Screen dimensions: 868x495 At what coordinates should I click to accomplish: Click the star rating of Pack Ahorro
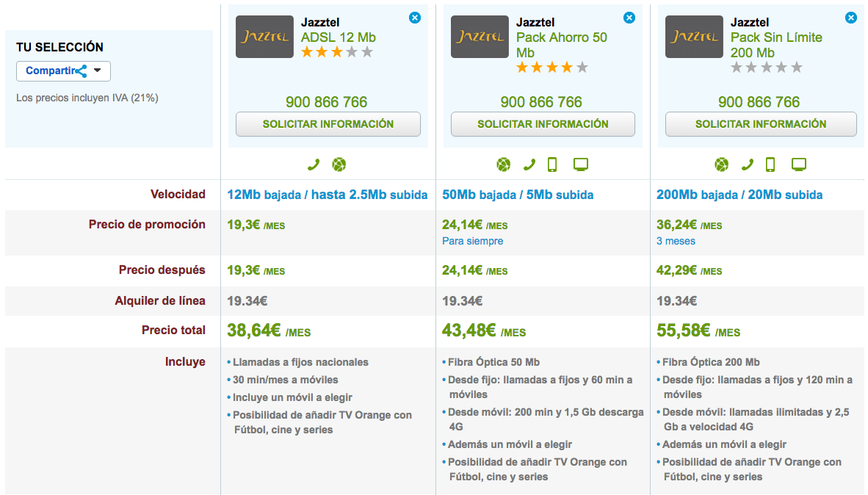[552, 68]
